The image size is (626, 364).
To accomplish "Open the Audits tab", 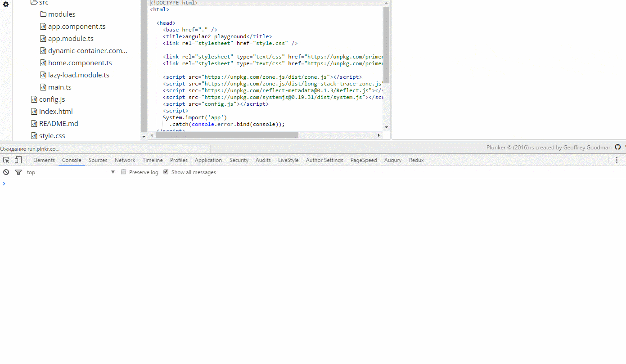I will tap(263, 160).
